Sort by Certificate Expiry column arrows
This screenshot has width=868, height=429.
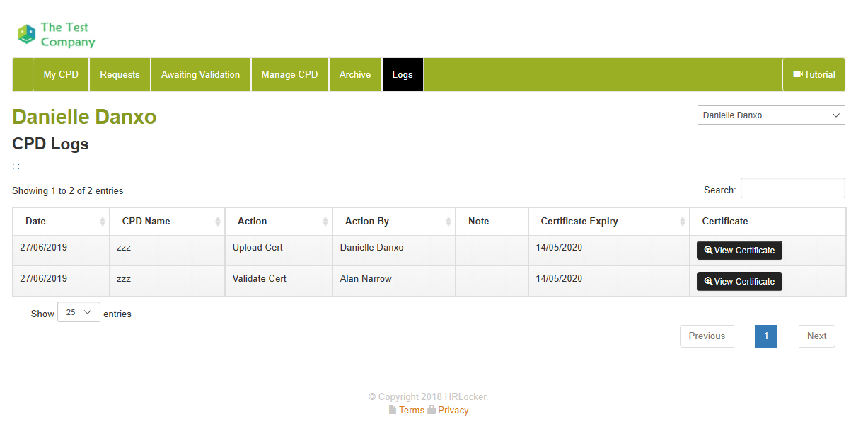pos(682,222)
